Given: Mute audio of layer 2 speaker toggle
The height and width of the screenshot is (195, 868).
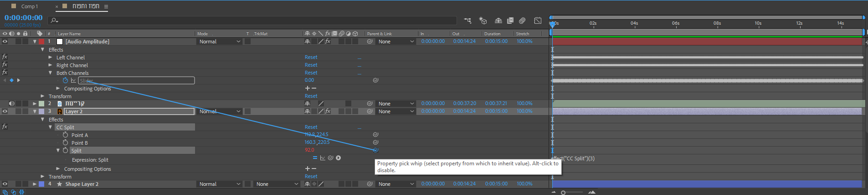Looking at the screenshot, I should [x=12, y=104].
